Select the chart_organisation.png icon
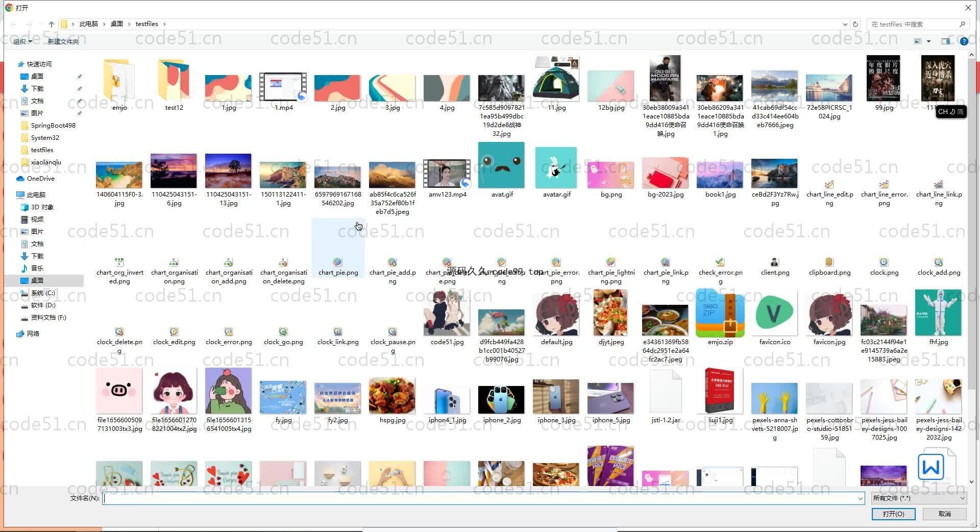Image resolution: width=980 pixels, height=532 pixels. (174, 262)
